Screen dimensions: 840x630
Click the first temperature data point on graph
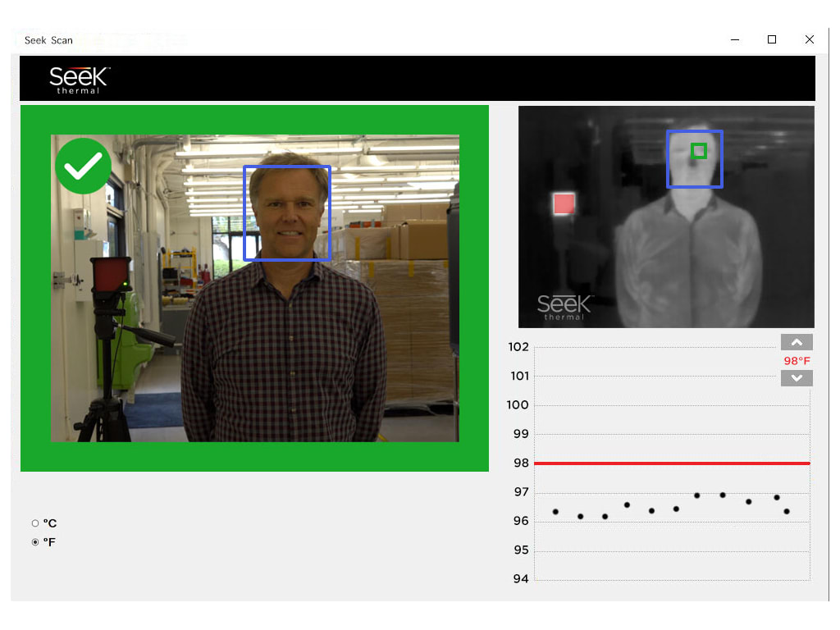(x=555, y=512)
